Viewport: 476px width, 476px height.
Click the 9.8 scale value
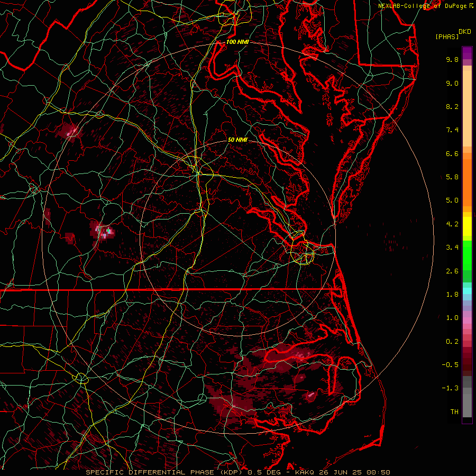(x=452, y=60)
